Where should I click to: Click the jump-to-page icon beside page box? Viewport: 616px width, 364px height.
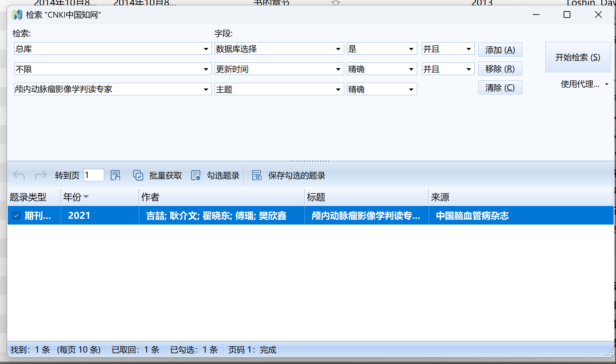(115, 175)
